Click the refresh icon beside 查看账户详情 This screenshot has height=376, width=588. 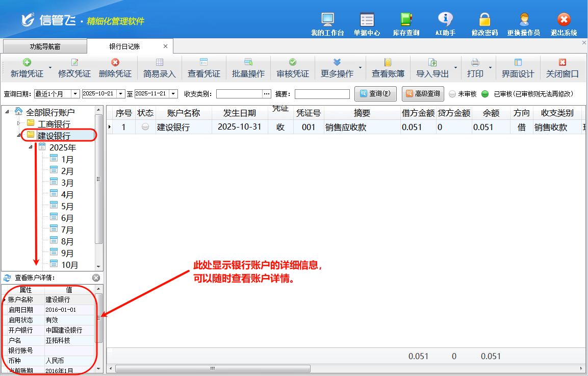pos(7,278)
